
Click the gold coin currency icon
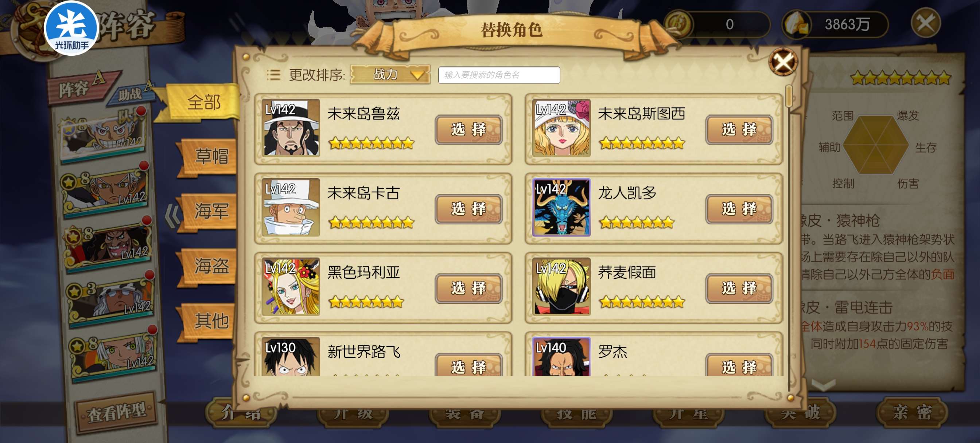[679, 24]
